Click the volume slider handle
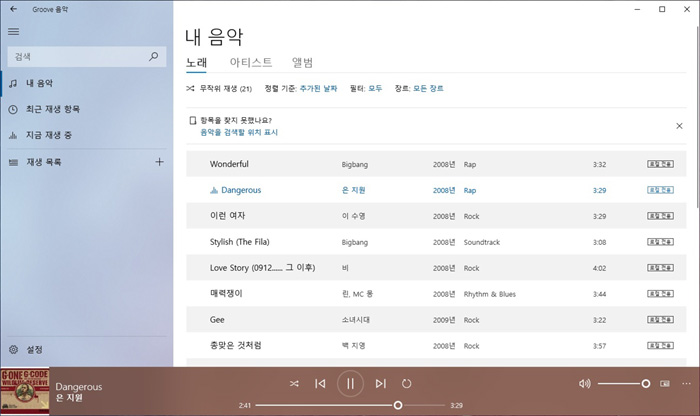This screenshot has width=700, height=416. pos(646,383)
